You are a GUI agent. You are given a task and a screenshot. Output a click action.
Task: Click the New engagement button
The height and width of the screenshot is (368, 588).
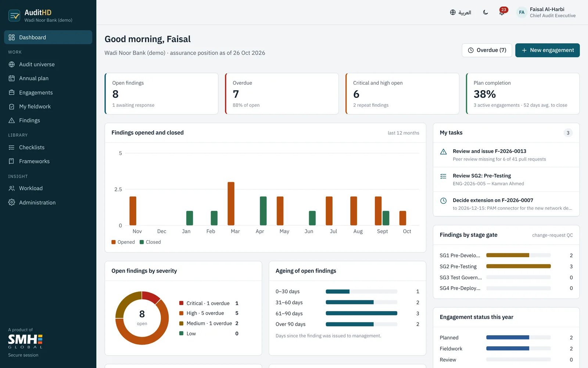[548, 50]
